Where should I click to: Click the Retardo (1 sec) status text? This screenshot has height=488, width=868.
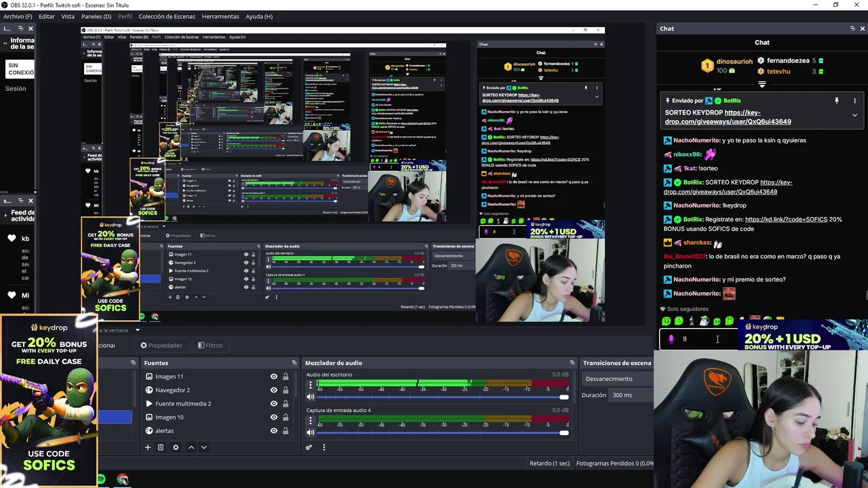(x=549, y=464)
